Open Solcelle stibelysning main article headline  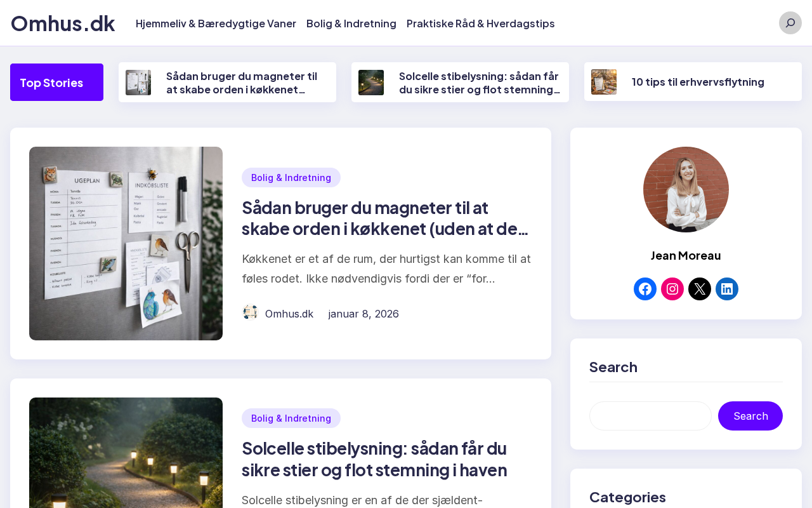pyautogui.click(x=374, y=459)
